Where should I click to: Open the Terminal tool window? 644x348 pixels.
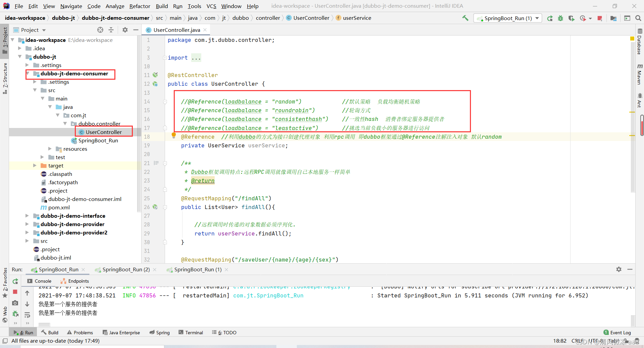pos(191,333)
